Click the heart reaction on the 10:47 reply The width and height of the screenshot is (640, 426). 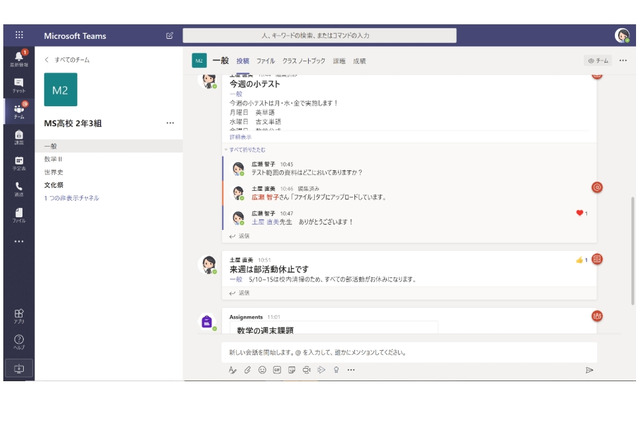(x=582, y=213)
